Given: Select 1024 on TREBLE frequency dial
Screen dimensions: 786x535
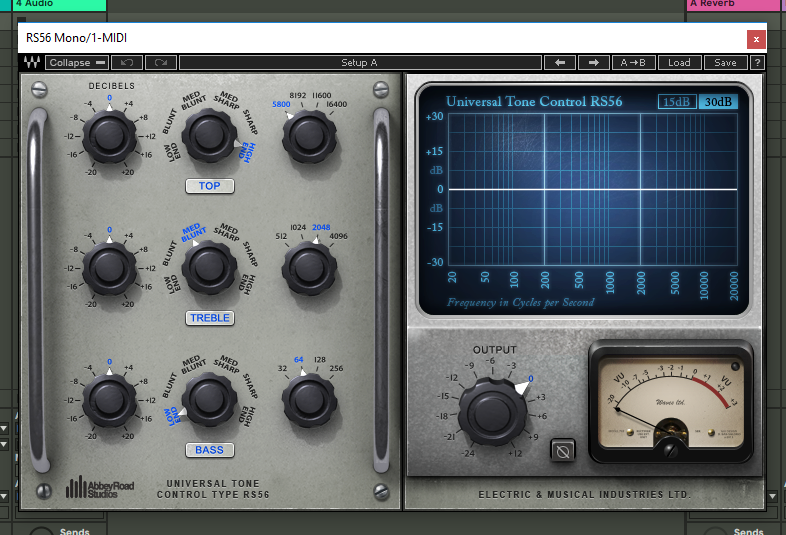Looking at the screenshot, I should (x=298, y=227).
